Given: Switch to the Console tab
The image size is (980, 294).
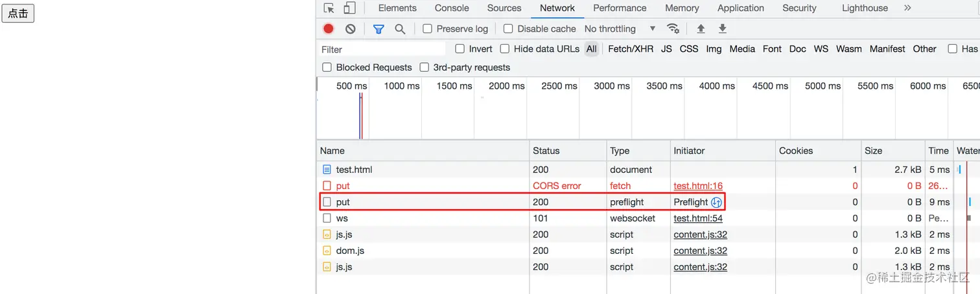Looking at the screenshot, I should (x=452, y=8).
